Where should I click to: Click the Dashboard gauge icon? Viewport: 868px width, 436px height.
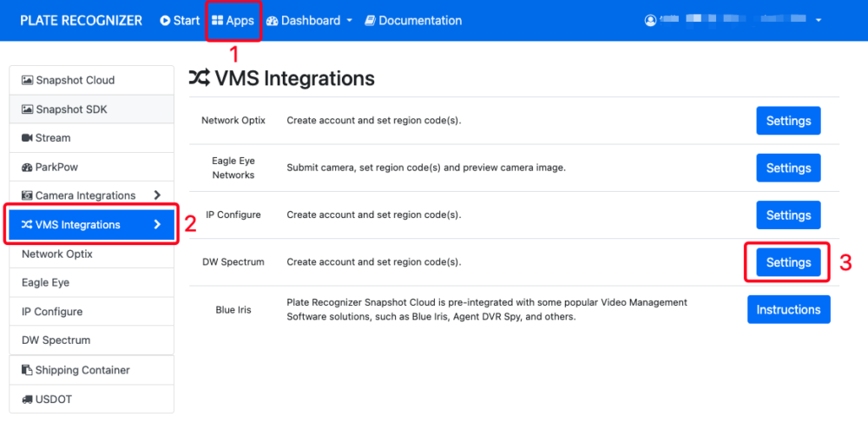(272, 21)
